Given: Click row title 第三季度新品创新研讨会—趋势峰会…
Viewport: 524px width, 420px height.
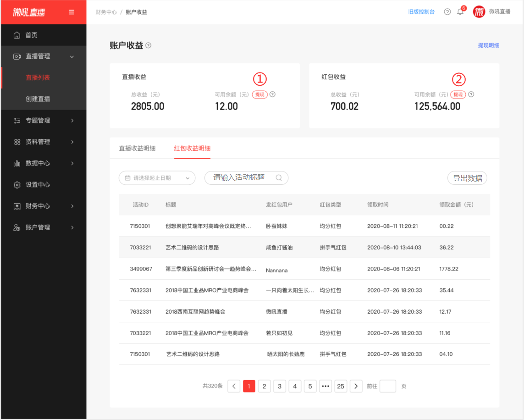Looking at the screenshot, I should point(211,269).
